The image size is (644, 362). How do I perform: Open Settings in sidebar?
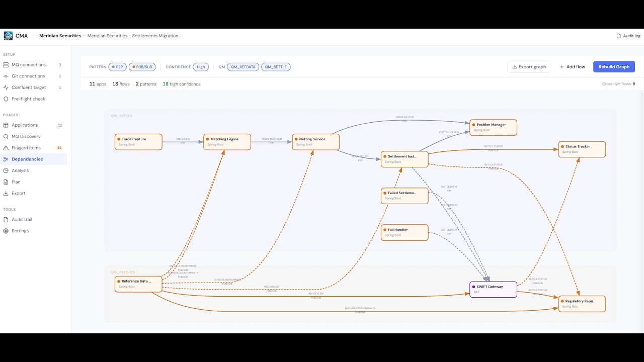(33, 231)
